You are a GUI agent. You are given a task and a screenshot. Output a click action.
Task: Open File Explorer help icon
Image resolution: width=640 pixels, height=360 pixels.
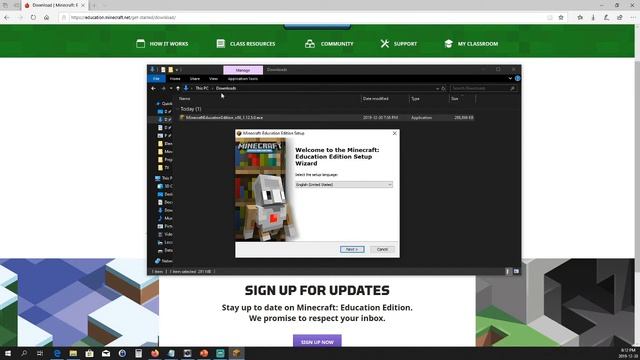[517, 78]
